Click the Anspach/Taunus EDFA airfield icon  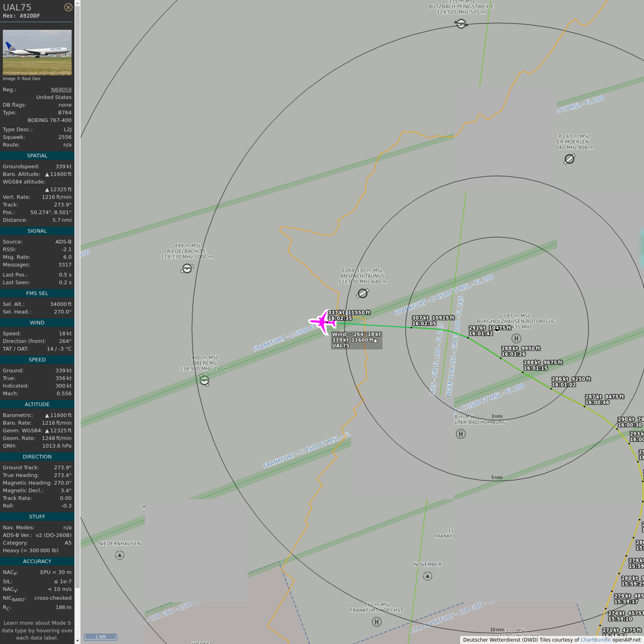click(363, 293)
